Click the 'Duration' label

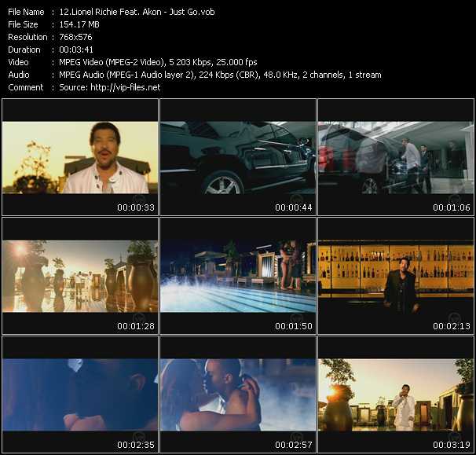pos(24,50)
